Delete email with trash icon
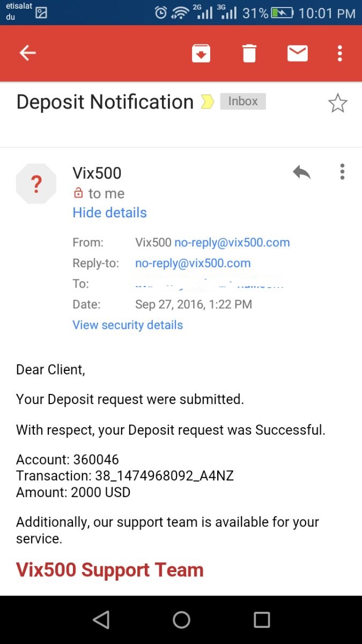The width and height of the screenshot is (362, 644). (x=249, y=53)
